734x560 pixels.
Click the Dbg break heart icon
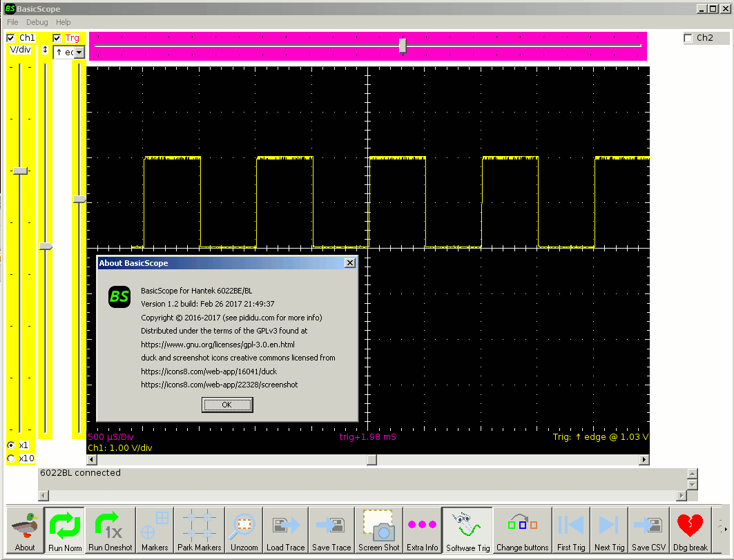coord(690,530)
